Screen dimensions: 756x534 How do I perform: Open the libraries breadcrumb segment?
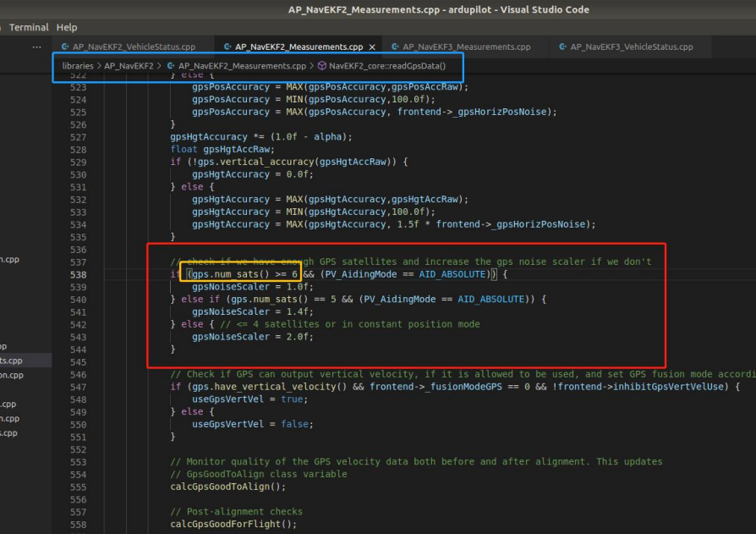78,66
